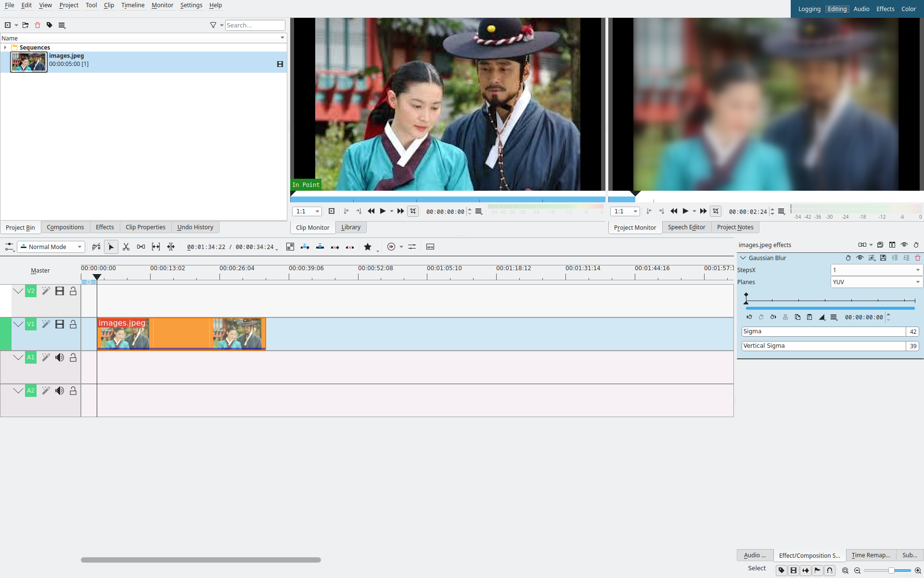This screenshot has height=578, width=924.
Task: Click the project monitor rewind button
Action: pos(674,211)
